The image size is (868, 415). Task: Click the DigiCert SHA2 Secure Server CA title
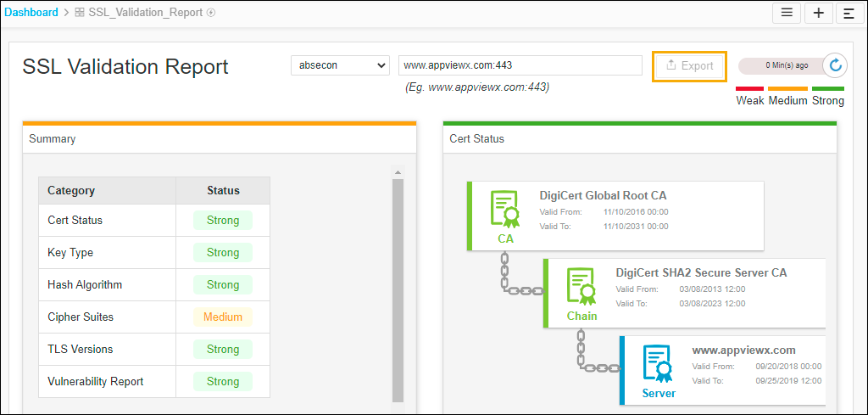pyautogui.click(x=701, y=272)
